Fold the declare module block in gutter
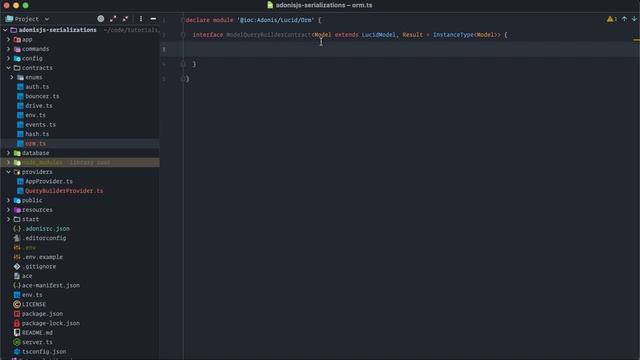The height and width of the screenshot is (360, 640). pos(183,20)
